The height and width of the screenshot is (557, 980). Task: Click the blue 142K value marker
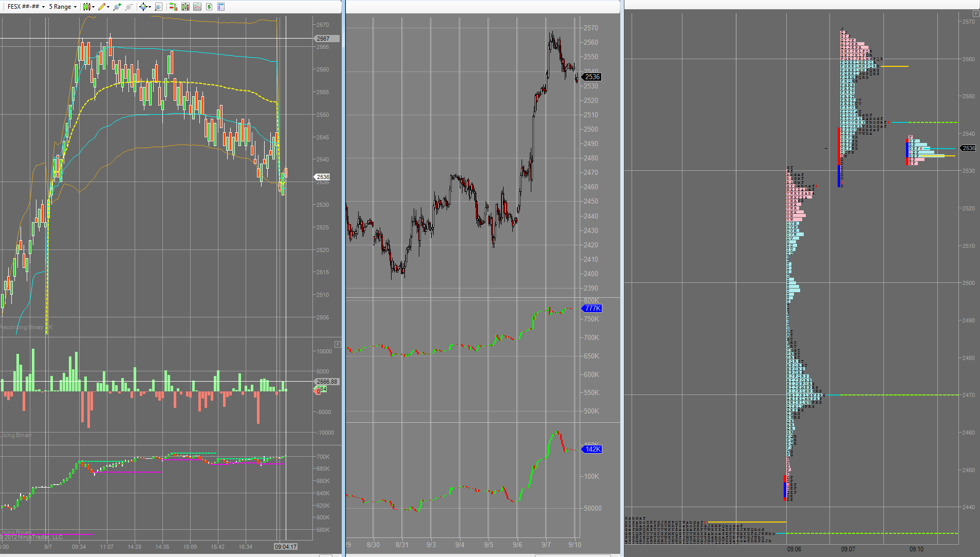pos(591,449)
